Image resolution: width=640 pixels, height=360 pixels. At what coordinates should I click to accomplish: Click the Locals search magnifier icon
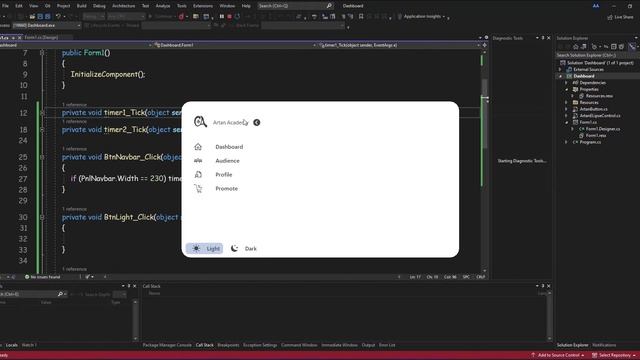pos(60,294)
